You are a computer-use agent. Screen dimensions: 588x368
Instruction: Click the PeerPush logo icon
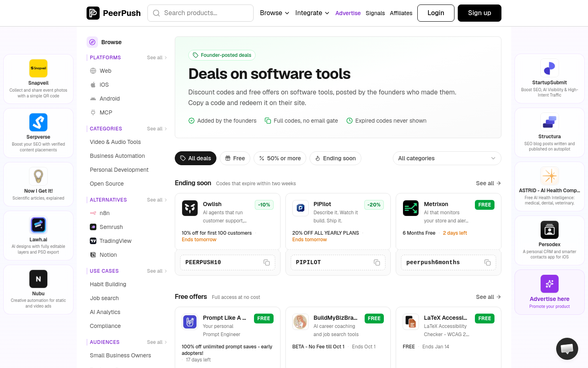(x=93, y=13)
